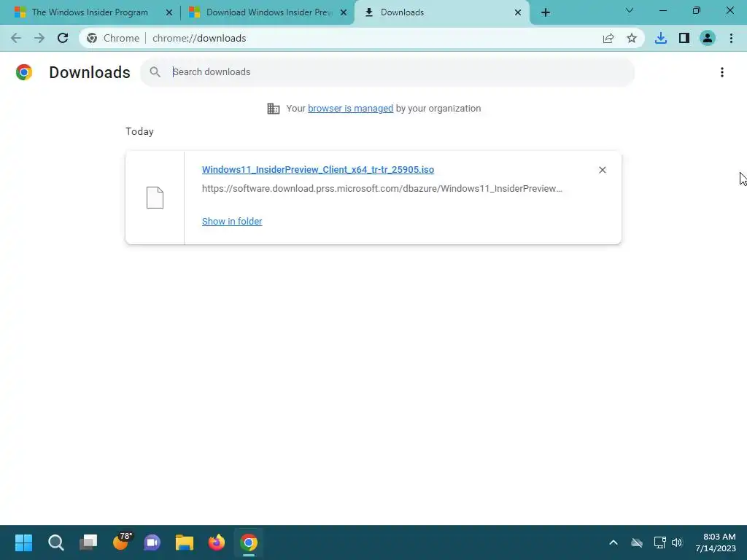Share this page via share icon
The width and height of the screenshot is (747, 560).
608,38
